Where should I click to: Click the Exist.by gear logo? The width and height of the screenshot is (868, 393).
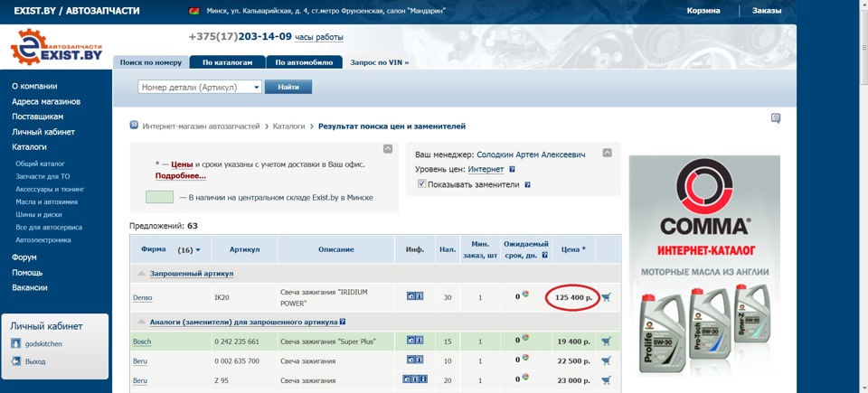56,48
